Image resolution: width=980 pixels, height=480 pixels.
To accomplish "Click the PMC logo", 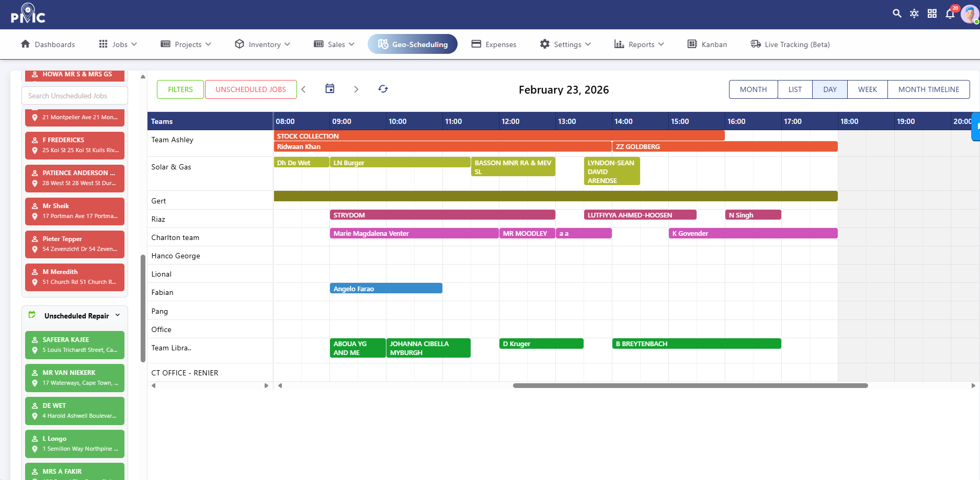I will (28, 14).
